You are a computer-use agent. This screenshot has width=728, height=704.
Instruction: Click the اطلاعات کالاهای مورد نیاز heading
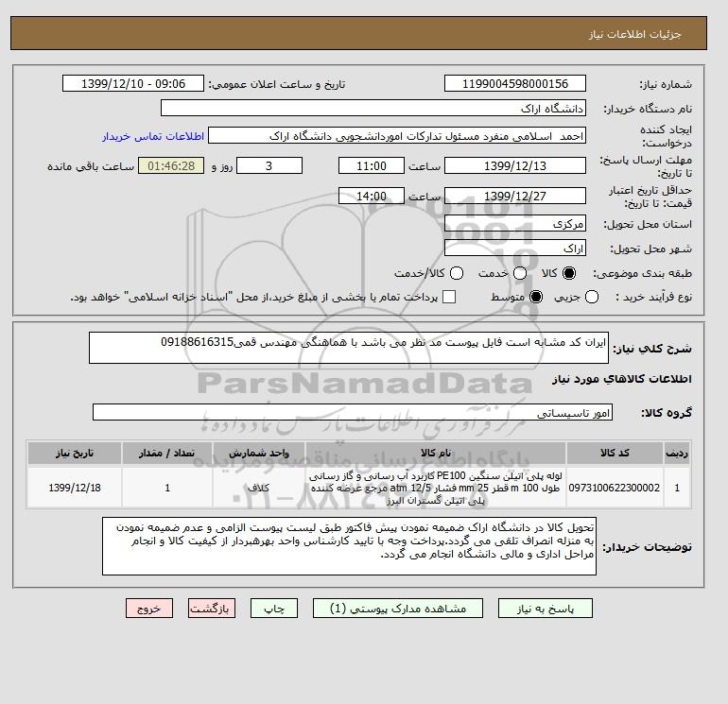(622, 379)
